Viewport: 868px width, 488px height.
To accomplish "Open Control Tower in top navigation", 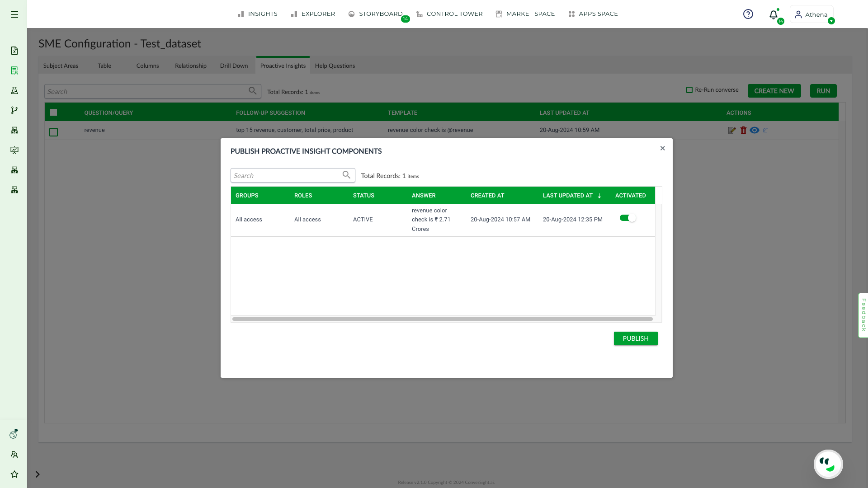I will click(x=449, y=14).
